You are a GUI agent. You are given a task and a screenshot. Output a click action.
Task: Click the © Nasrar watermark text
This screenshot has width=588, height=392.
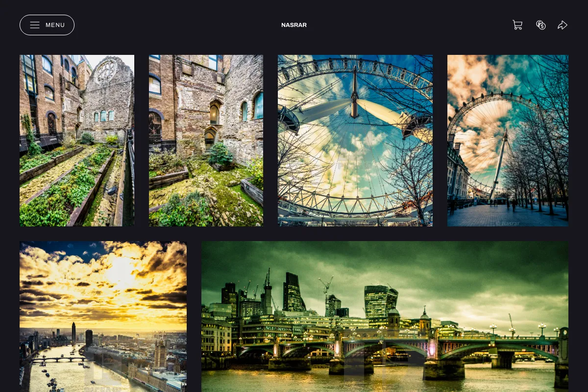(507, 223)
